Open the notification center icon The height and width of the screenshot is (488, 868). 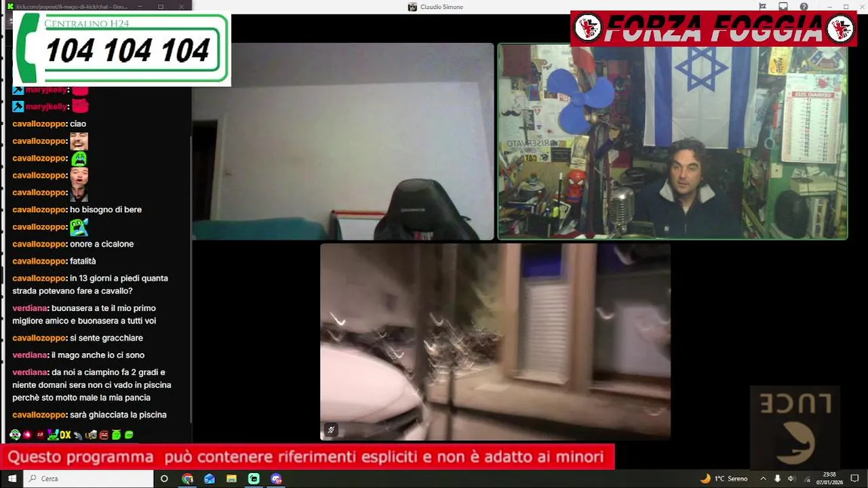tap(854, 479)
